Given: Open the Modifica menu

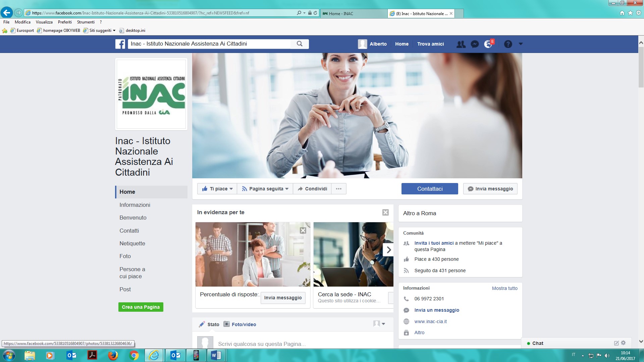Looking at the screenshot, I should tap(22, 22).
